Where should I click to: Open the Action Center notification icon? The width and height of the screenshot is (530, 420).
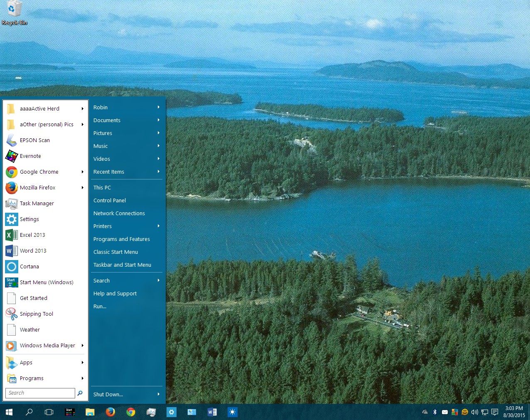[495, 412]
